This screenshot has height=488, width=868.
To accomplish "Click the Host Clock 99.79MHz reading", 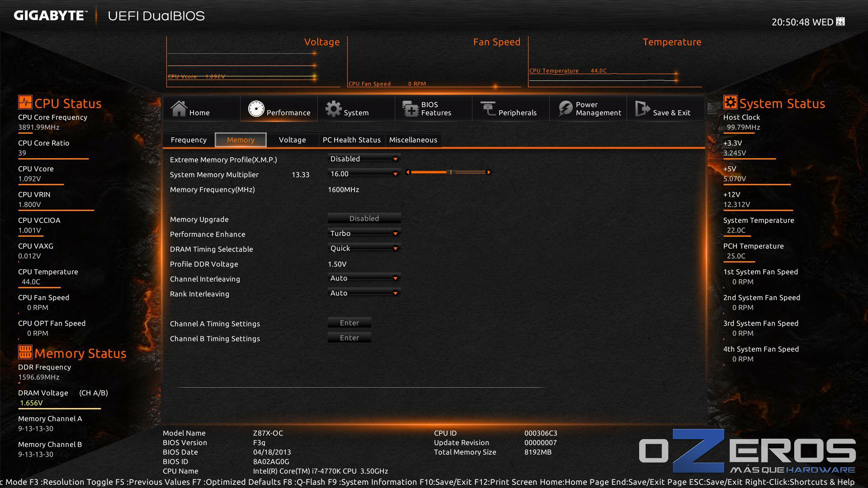I will pos(743,127).
